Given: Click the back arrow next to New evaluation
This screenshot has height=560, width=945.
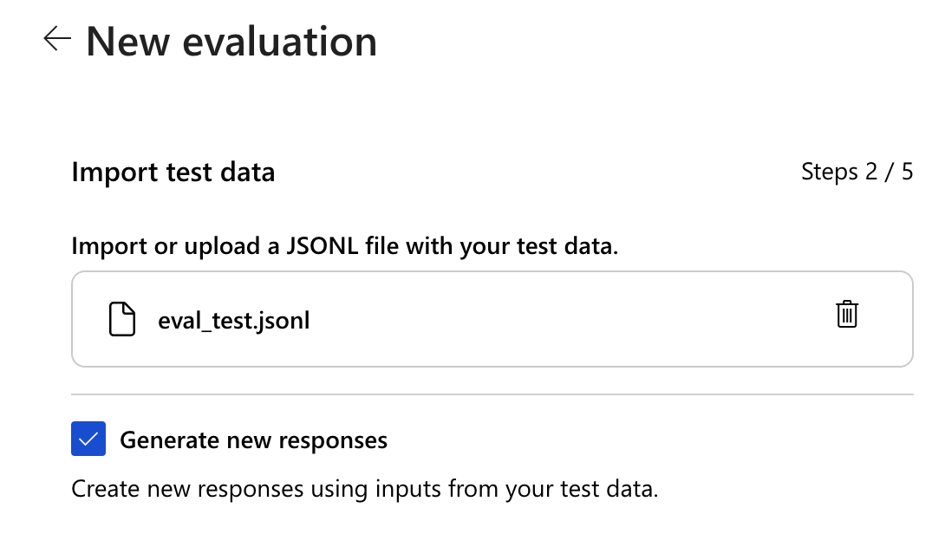Looking at the screenshot, I should click(x=56, y=39).
